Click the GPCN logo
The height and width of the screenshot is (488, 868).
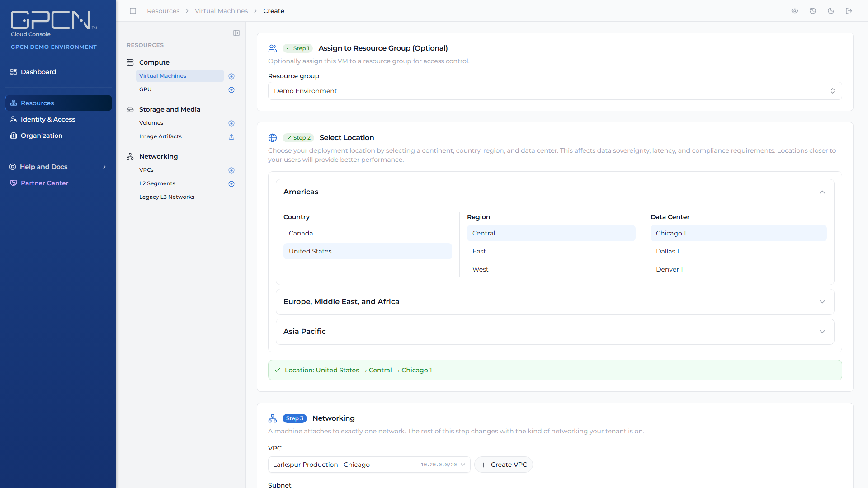point(53,21)
